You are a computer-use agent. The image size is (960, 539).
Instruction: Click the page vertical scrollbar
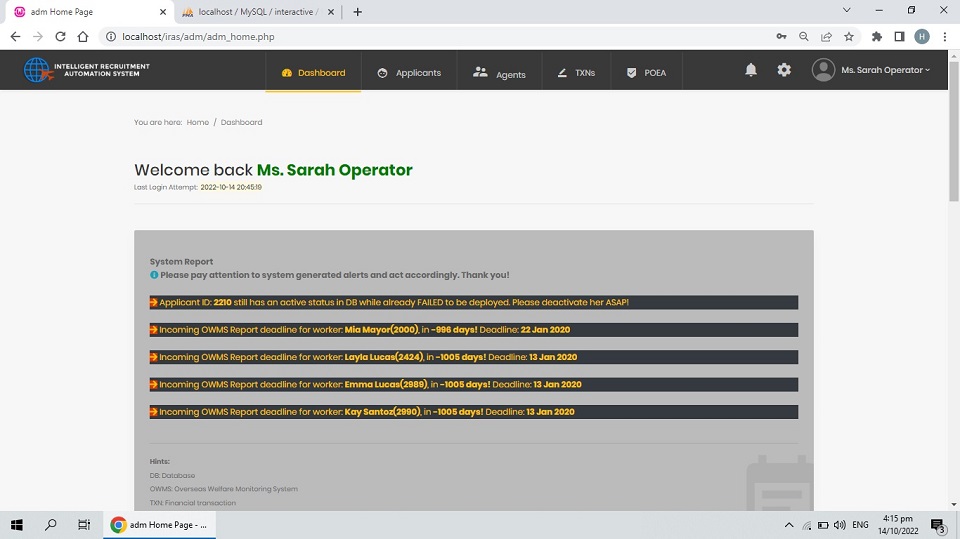[953, 150]
